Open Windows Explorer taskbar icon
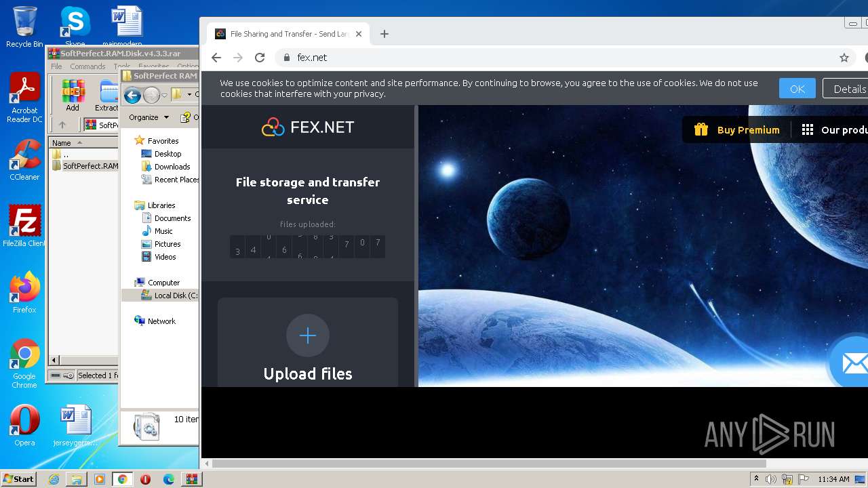Screen dimensions: 868x488 tap(77, 479)
